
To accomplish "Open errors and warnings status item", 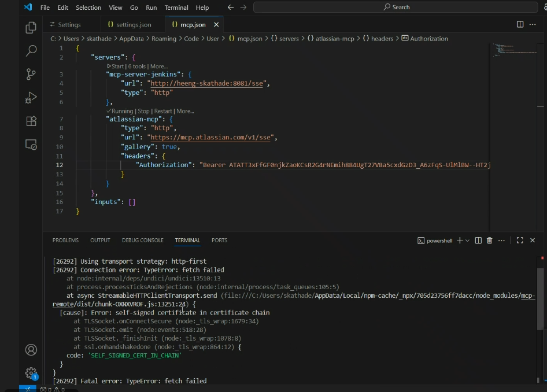I will (53, 390).
